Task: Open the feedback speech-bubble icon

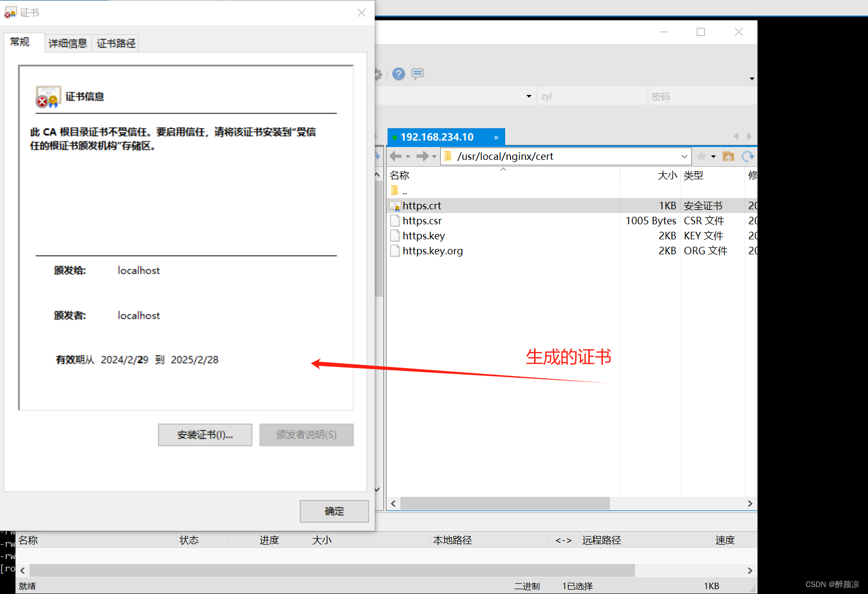Action: pyautogui.click(x=418, y=74)
